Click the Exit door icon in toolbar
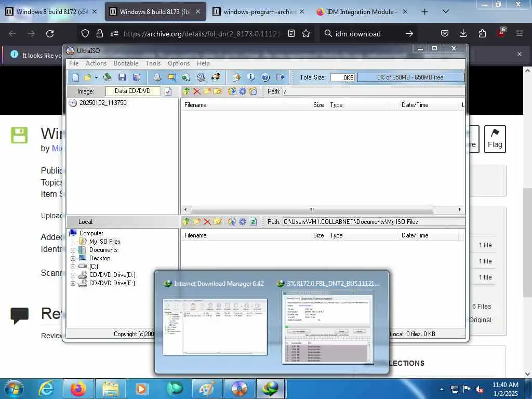The height and width of the screenshot is (399, 532). 280,77
